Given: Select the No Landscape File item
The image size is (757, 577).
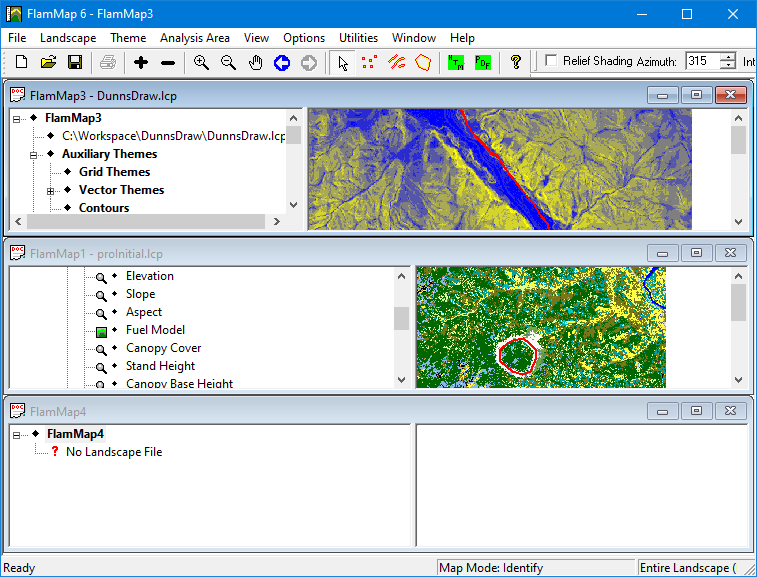Looking at the screenshot, I should (x=114, y=452).
